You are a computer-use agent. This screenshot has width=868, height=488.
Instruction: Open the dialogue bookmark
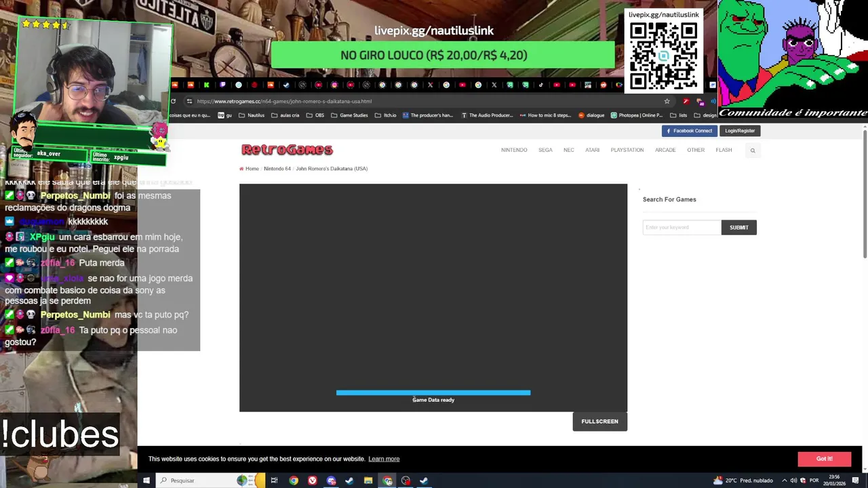tap(591, 115)
